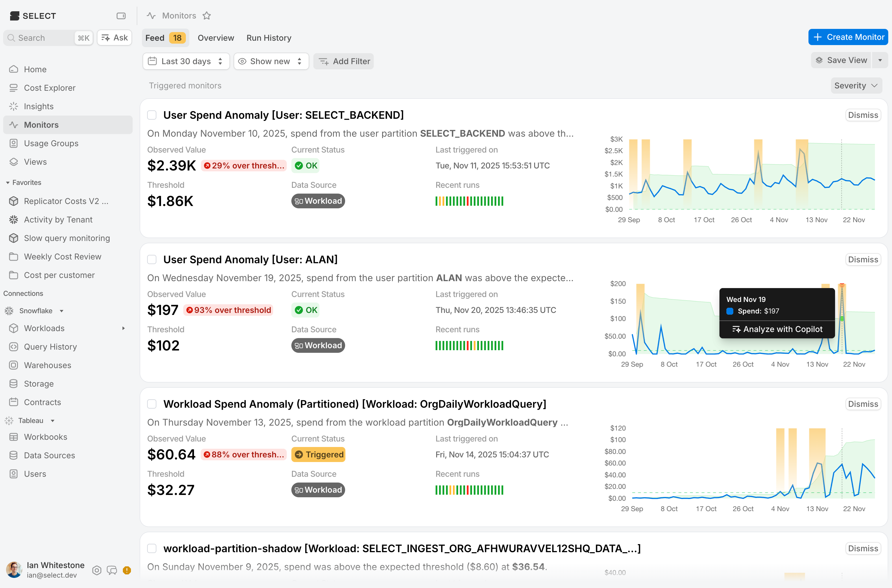Open Contracts page
This screenshot has width=892, height=588.
pyautogui.click(x=68, y=402)
